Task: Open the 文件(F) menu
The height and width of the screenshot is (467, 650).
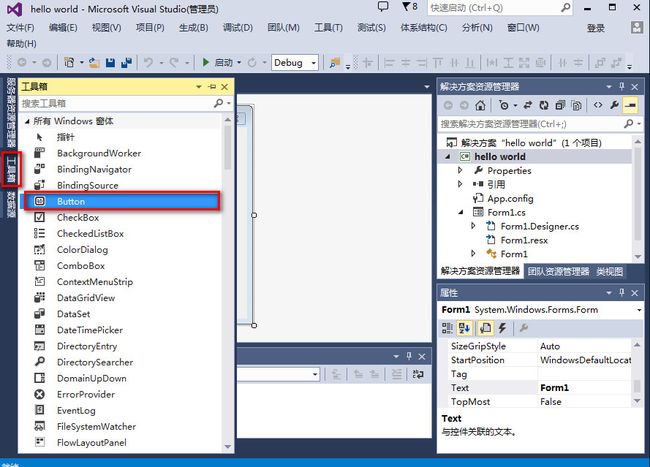Action: (20, 28)
